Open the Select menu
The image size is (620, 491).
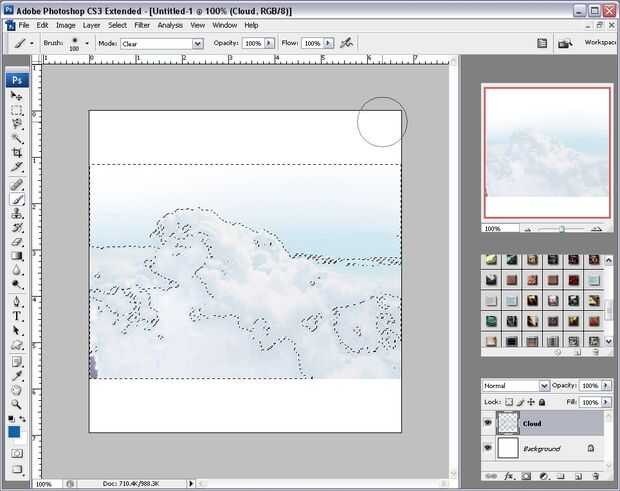click(117, 25)
